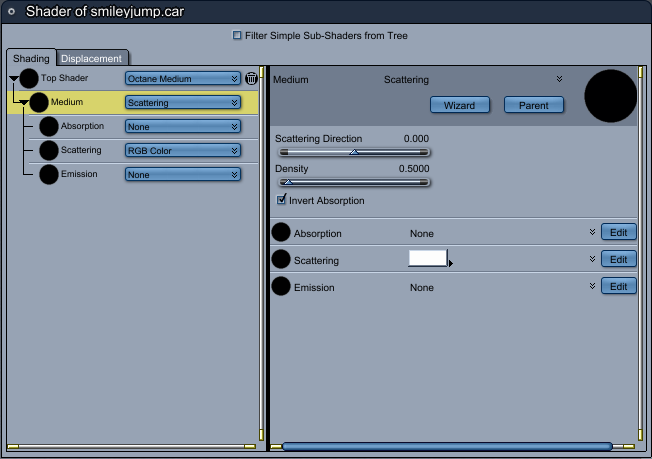Select the Absorption label in shader tree

[x=82, y=126]
